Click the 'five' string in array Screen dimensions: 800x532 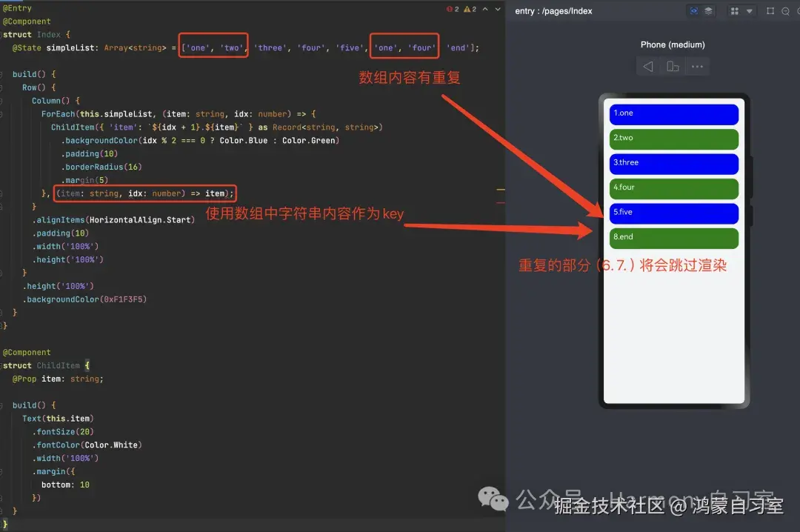(350, 48)
